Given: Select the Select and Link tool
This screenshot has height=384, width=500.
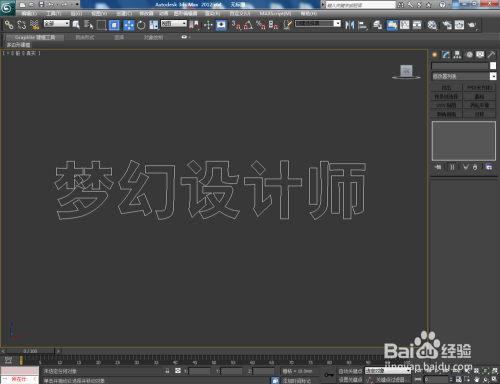Looking at the screenshot, I should click(x=9, y=25).
